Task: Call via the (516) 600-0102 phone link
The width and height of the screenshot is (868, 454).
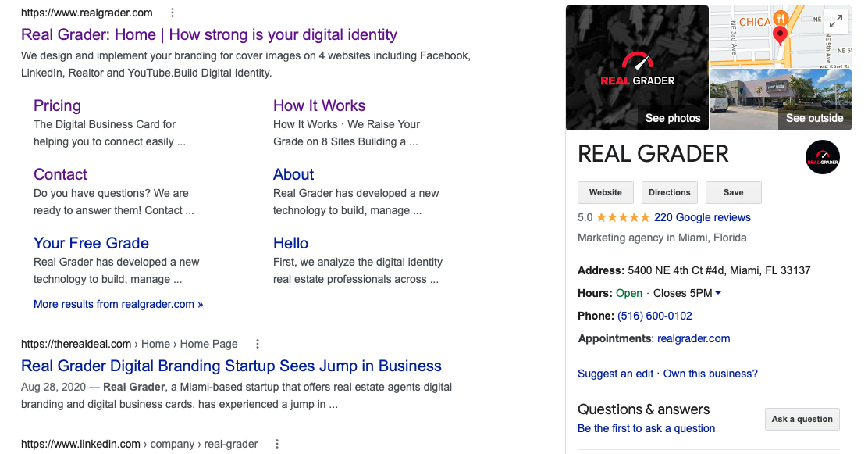Action: click(x=655, y=316)
